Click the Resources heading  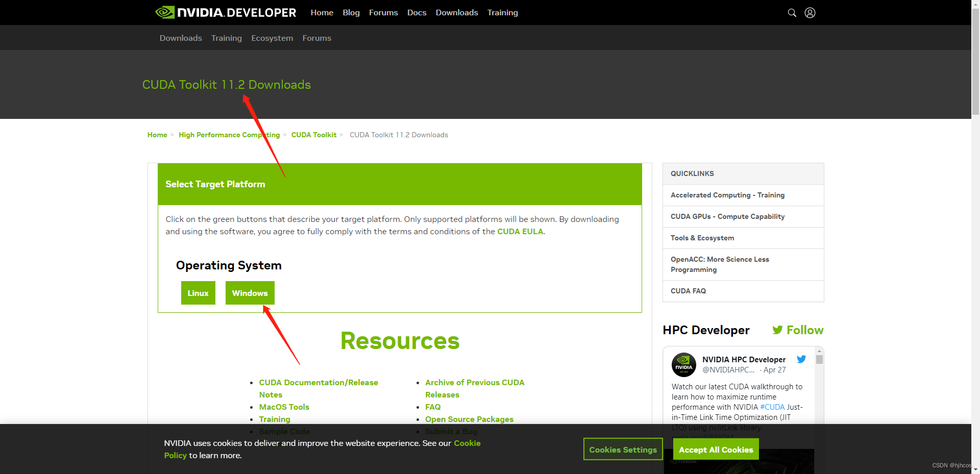click(400, 341)
